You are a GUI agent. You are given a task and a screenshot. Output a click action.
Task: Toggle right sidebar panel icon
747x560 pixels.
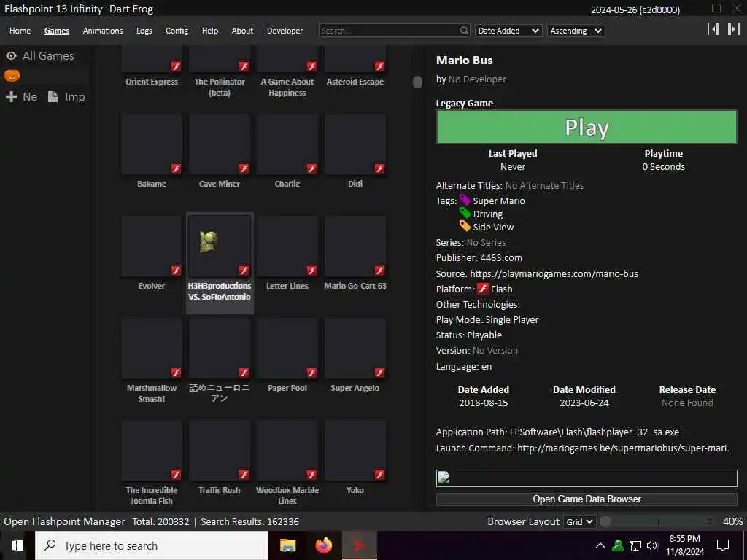733,29
